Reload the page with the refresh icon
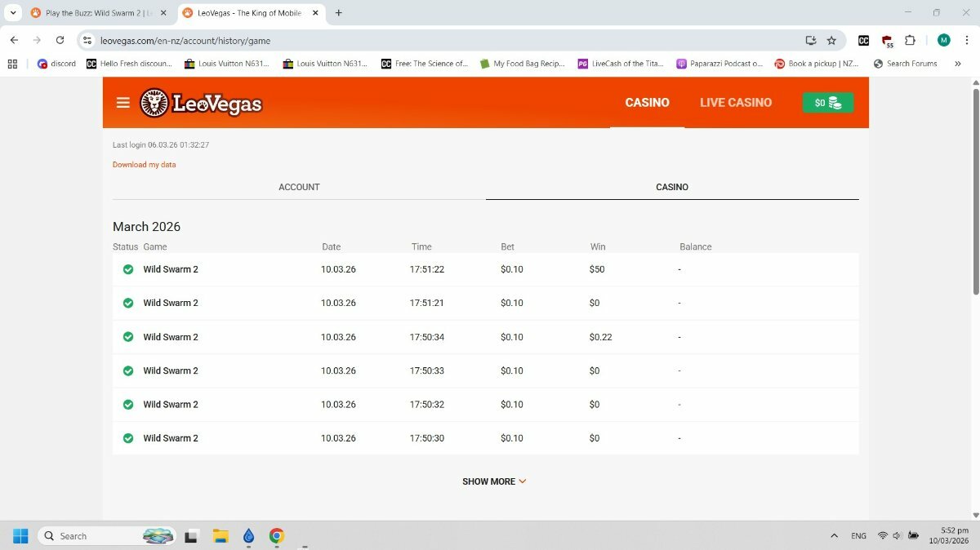Image resolution: width=980 pixels, height=550 pixels. click(x=60, y=40)
